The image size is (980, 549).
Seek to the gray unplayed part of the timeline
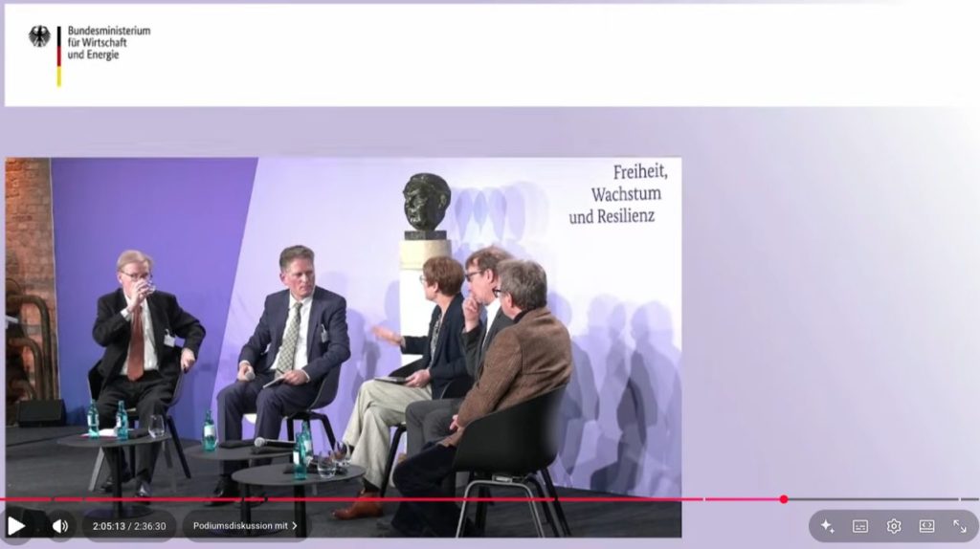coord(871,499)
